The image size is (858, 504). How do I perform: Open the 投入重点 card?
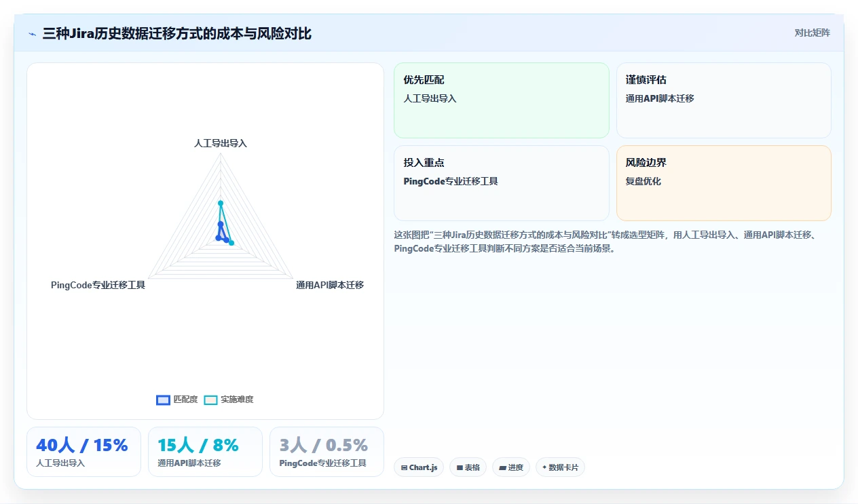(x=502, y=183)
